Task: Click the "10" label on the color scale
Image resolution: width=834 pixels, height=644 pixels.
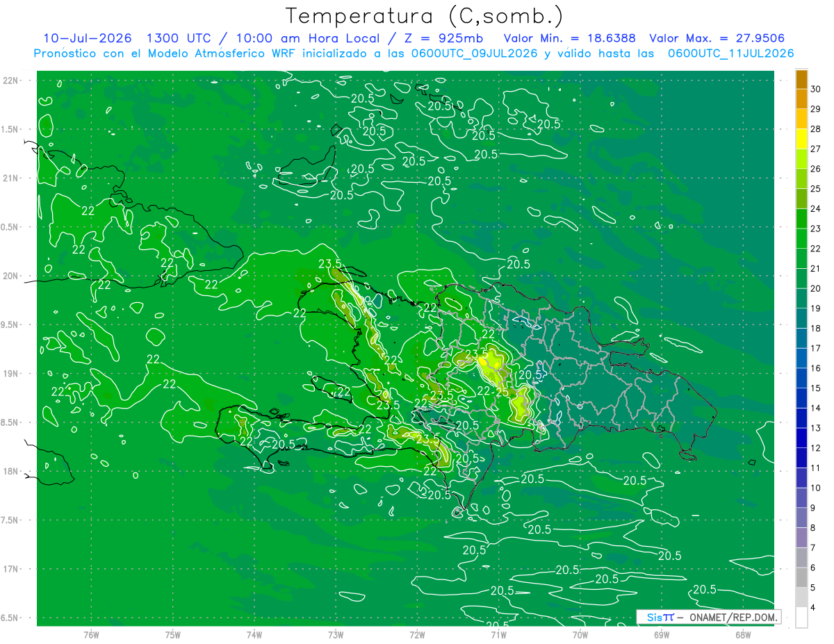Action: 816,488
